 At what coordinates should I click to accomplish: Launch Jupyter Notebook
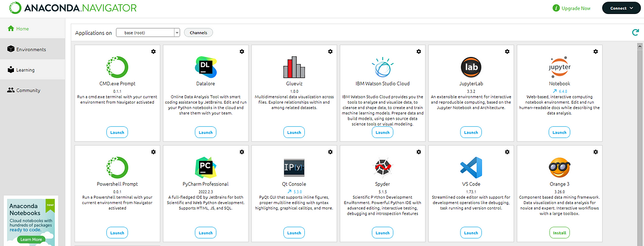click(559, 132)
